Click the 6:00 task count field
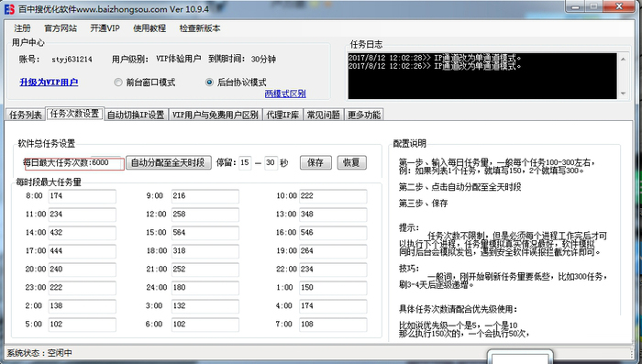This screenshot has width=642, height=364. click(x=205, y=325)
